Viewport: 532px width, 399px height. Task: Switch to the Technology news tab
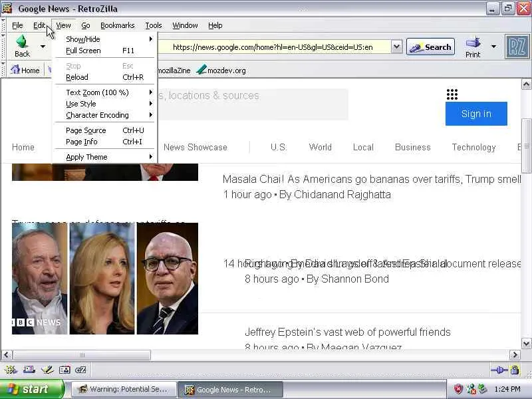click(x=473, y=147)
